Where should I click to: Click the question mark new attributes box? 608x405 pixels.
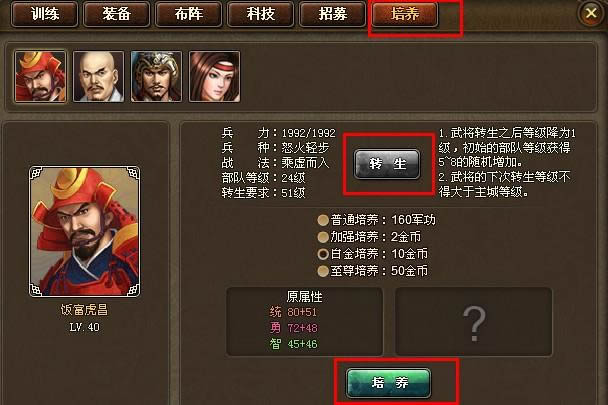[473, 322]
